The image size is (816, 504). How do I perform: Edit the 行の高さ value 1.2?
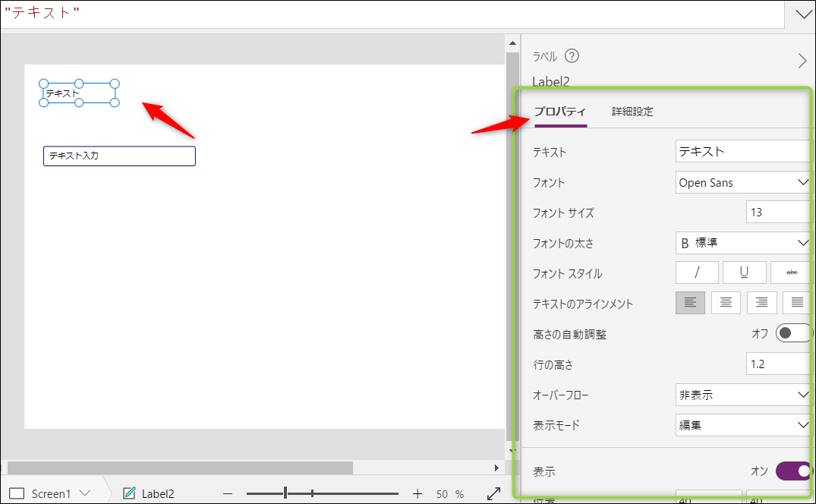[779, 364]
